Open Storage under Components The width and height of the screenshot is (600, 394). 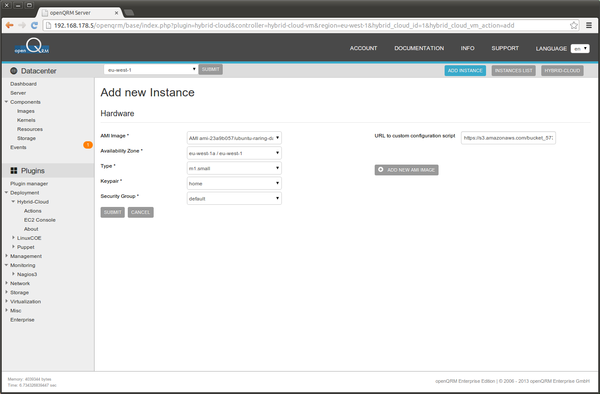click(x=26, y=138)
